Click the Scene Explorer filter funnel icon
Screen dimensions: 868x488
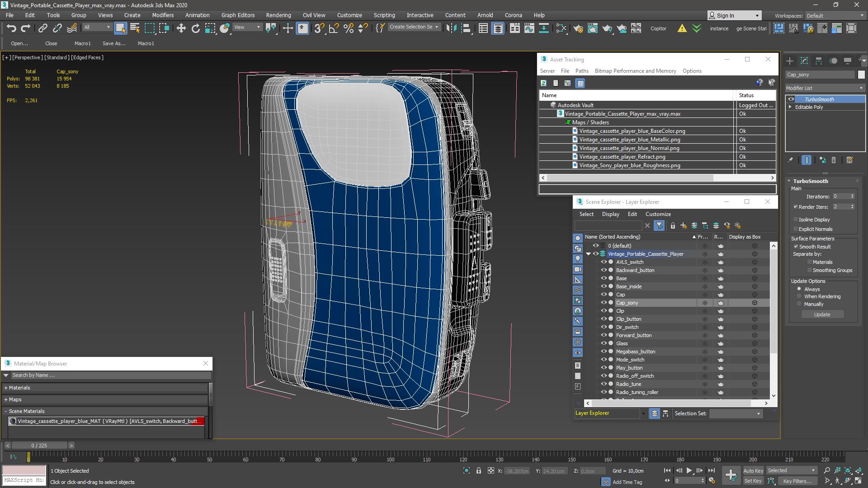click(x=659, y=225)
